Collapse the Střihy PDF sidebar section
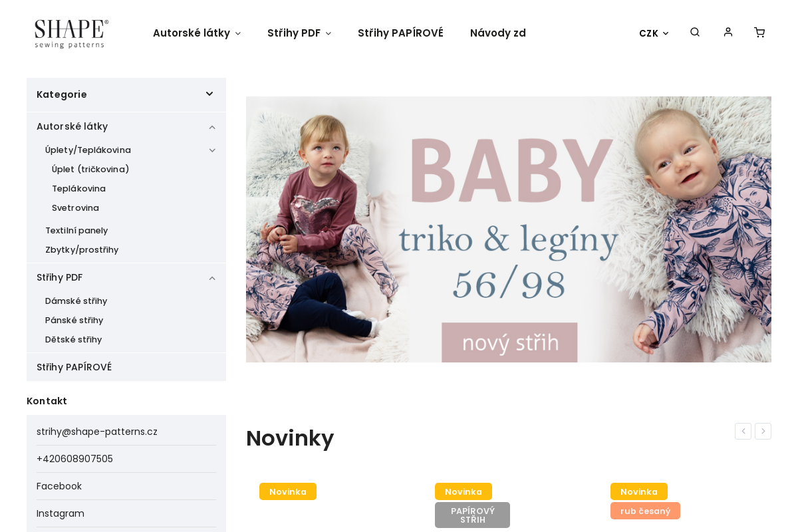 [x=212, y=278]
